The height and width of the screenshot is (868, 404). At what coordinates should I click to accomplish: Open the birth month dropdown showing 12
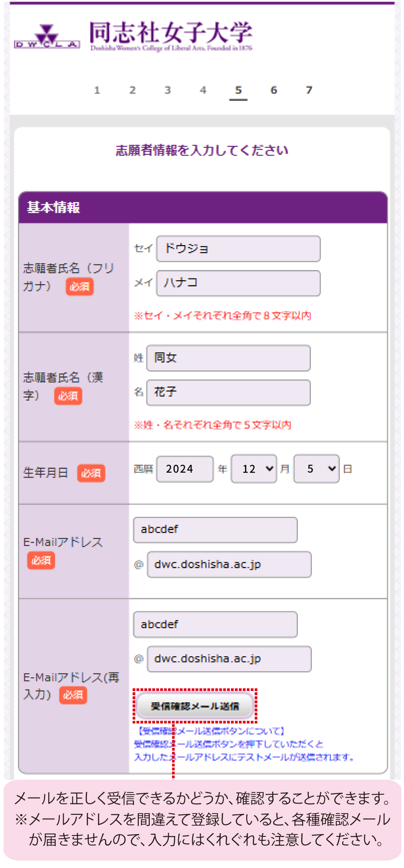tap(254, 469)
